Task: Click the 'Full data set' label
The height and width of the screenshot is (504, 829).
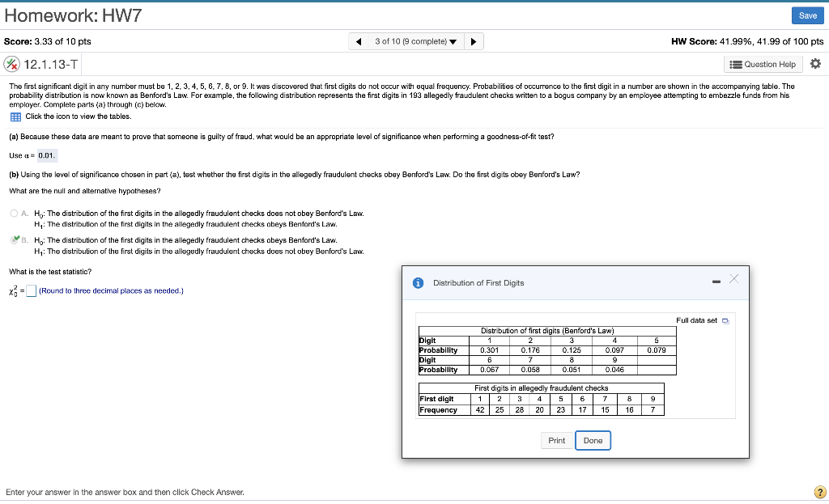Action: [x=696, y=320]
